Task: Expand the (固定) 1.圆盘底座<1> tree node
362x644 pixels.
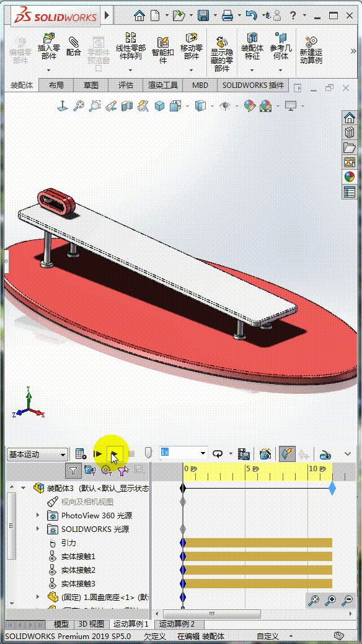Action: click(38, 597)
